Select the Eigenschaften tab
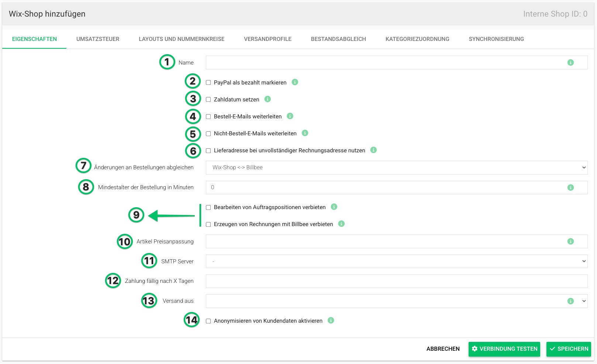This screenshot has height=364, width=597. point(34,39)
